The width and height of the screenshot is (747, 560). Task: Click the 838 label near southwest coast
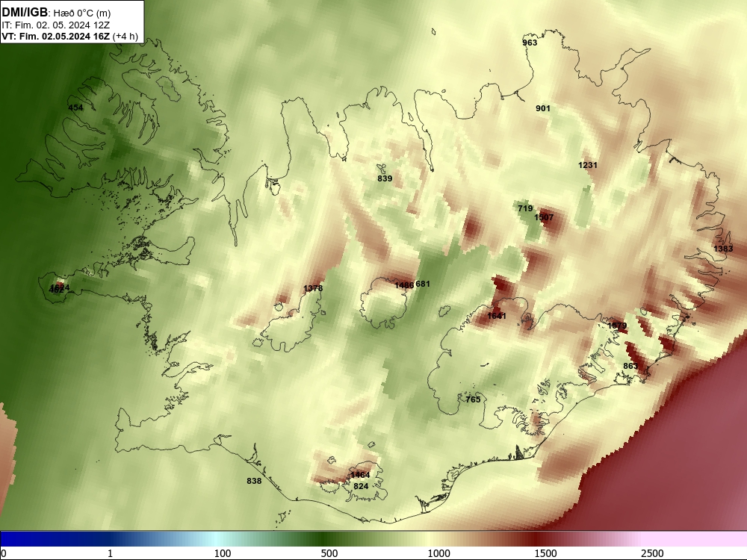(x=254, y=482)
